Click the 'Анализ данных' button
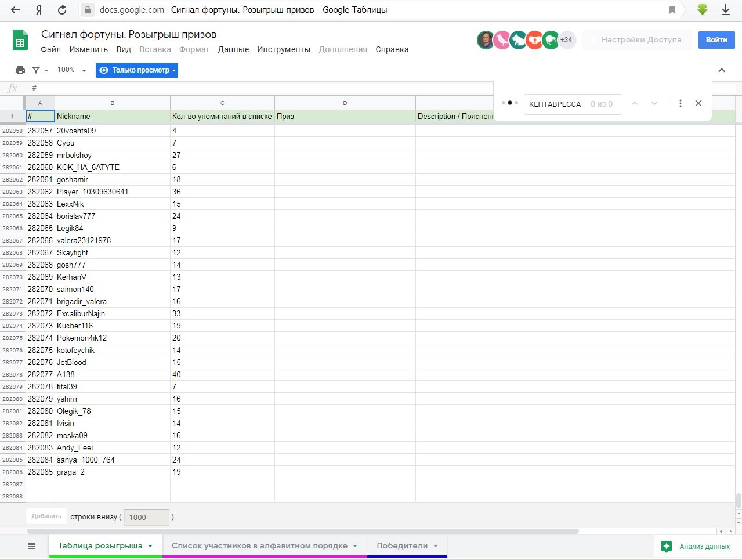Screen dimensions: 742x560 click(697, 546)
